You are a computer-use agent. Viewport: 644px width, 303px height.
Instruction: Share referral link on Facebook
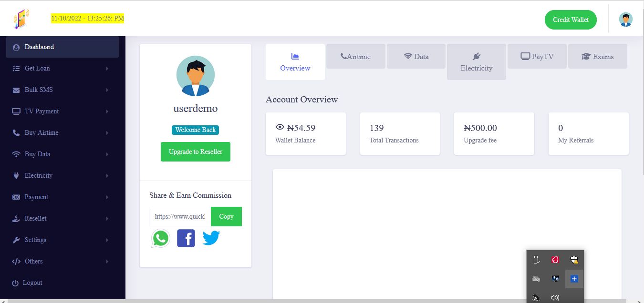[x=186, y=238]
